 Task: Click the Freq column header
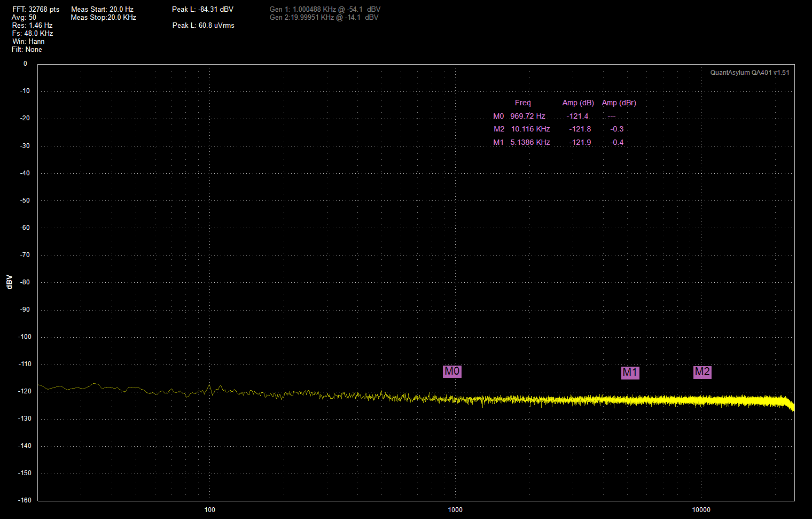523,103
